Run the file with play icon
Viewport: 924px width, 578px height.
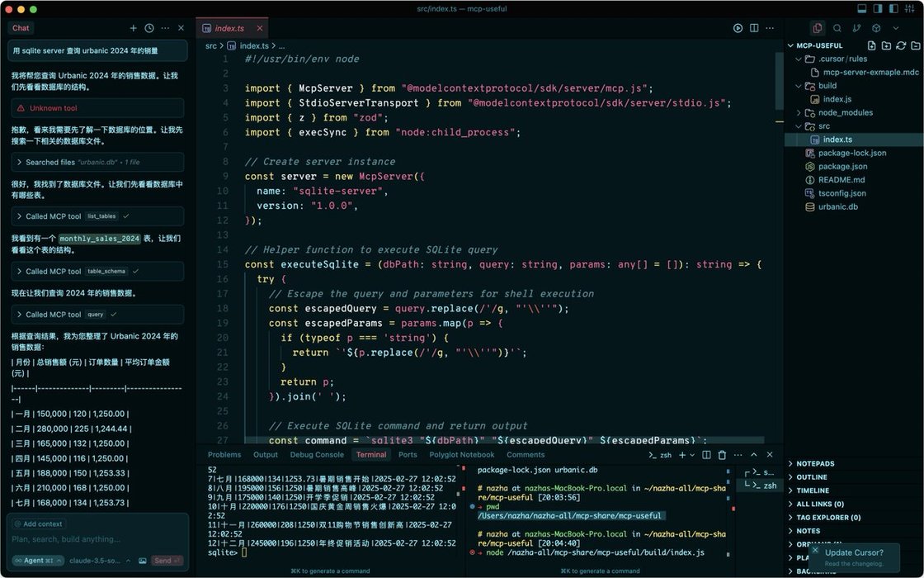[x=738, y=28]
